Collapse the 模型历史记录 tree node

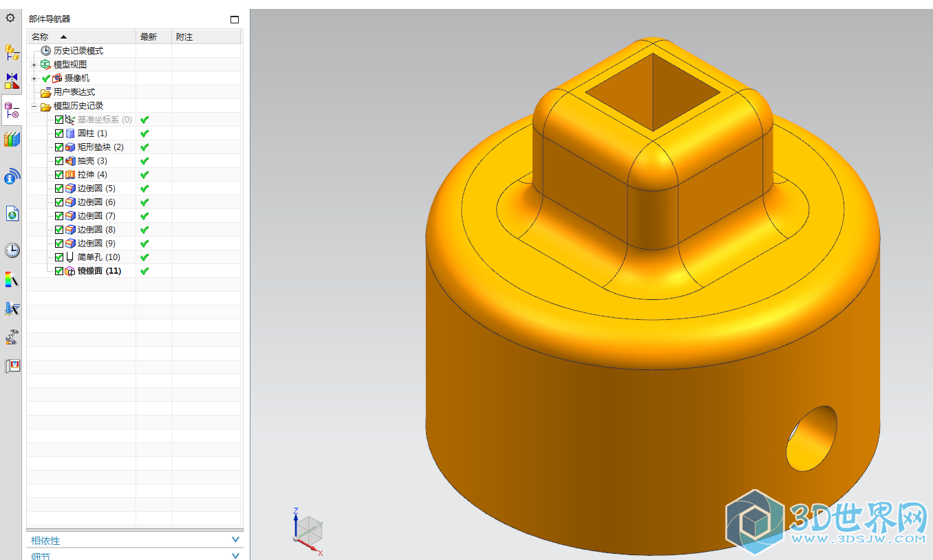coord(34,106)
